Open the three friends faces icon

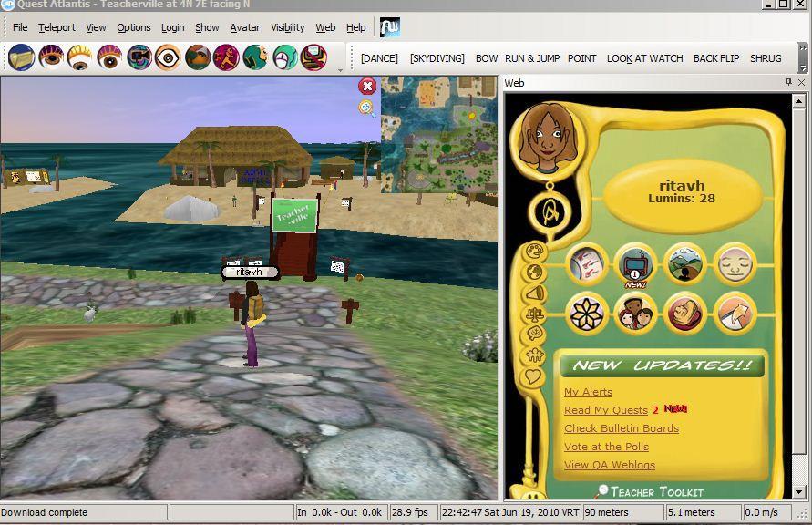point(635,314)
